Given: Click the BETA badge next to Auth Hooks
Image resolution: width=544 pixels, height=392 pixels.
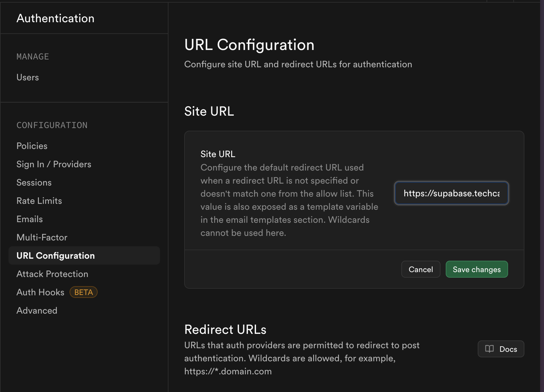Looking at the screenshot, I should point(83,292).
